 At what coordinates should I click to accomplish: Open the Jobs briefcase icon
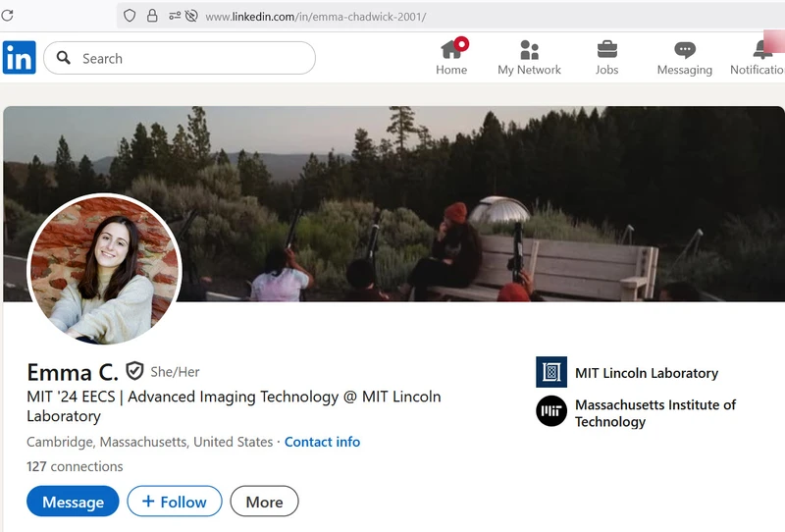[606, 49]
